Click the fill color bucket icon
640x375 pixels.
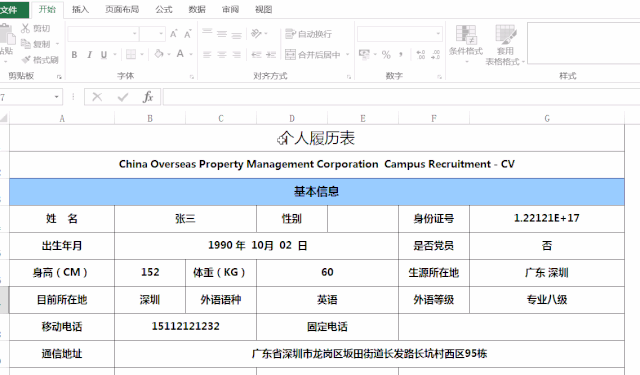[159, 54]
